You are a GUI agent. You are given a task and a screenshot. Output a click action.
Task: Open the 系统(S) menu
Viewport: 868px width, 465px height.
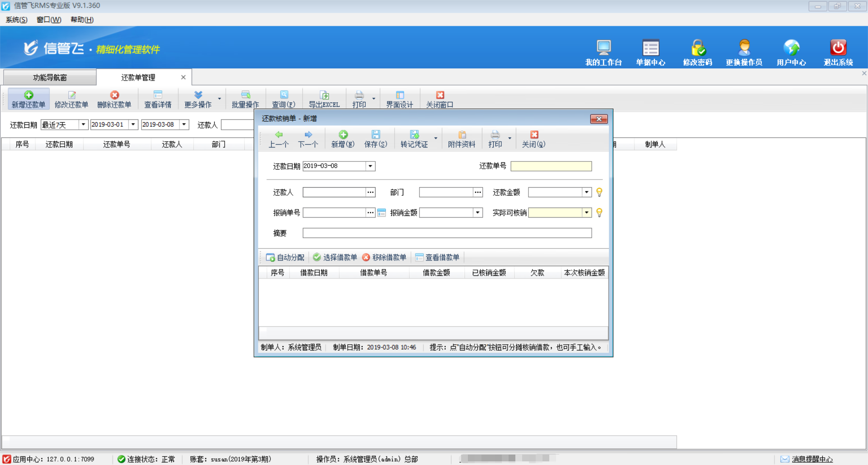coord(16,19)
